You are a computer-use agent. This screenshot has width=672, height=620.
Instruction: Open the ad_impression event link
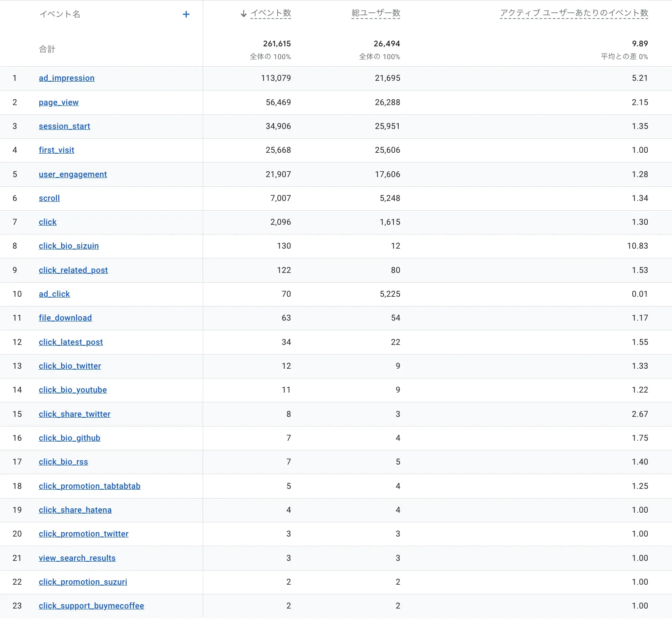(67, 78)
